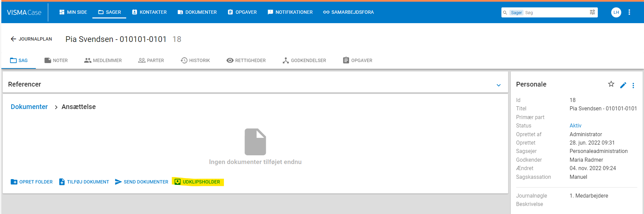
Task: Switch to the case Opgaver tab
Action: [357, 60]
